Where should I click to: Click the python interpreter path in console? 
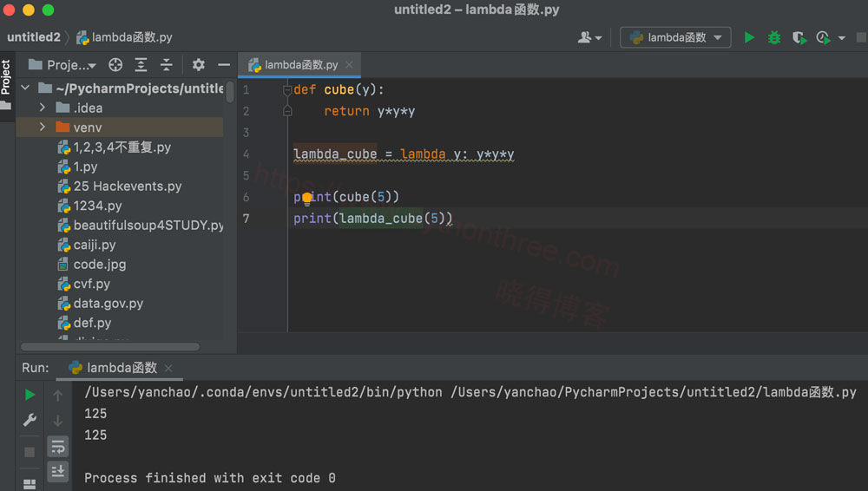(x=263, y=392)
